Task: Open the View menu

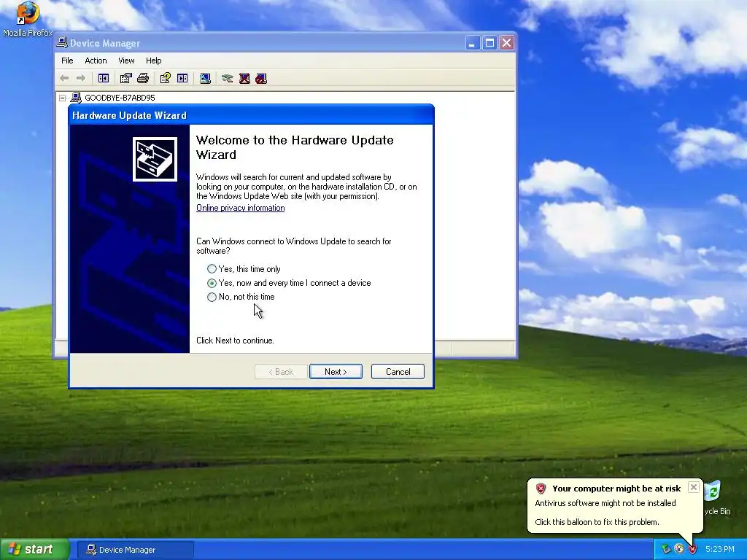Action: [x=126, y=61]
